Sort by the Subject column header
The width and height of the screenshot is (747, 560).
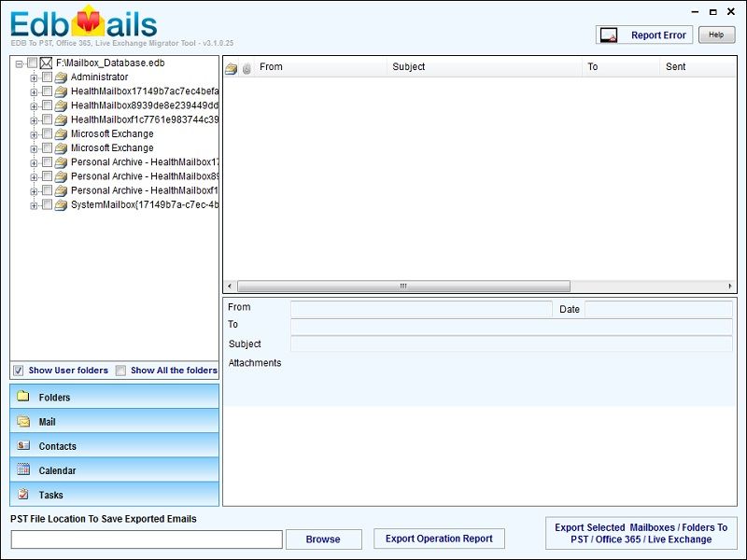485,67
